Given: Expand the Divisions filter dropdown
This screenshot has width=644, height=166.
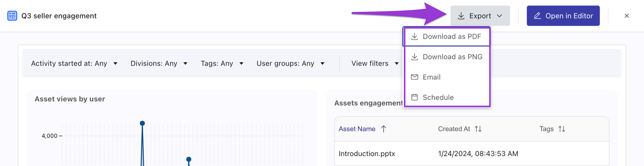Looking at the screenshot, I should (x=159, y=63).
